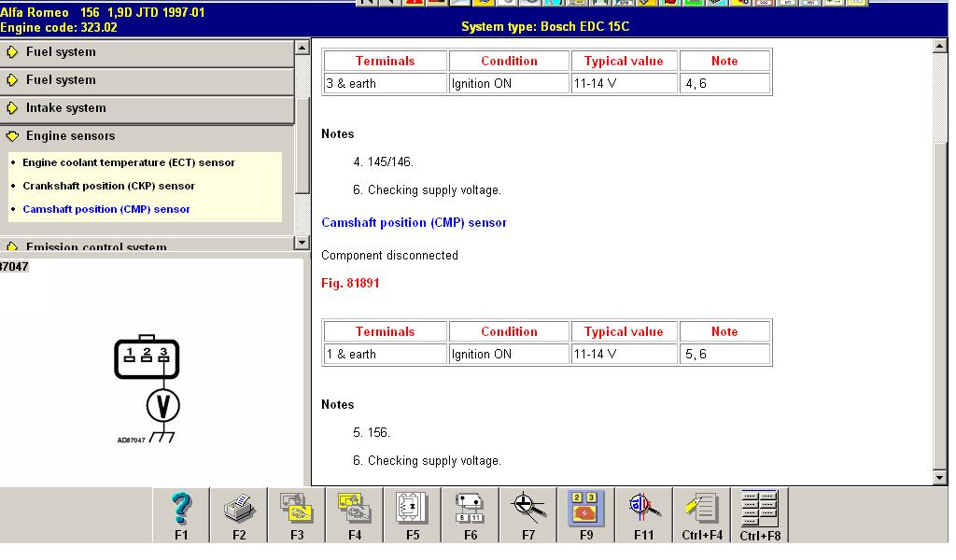Click the connector diagram thumbnail AD87047

[147, 388]
